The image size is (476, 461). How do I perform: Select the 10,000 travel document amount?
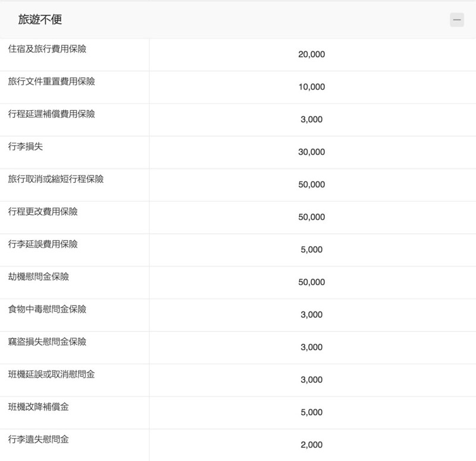click(311, 87)
